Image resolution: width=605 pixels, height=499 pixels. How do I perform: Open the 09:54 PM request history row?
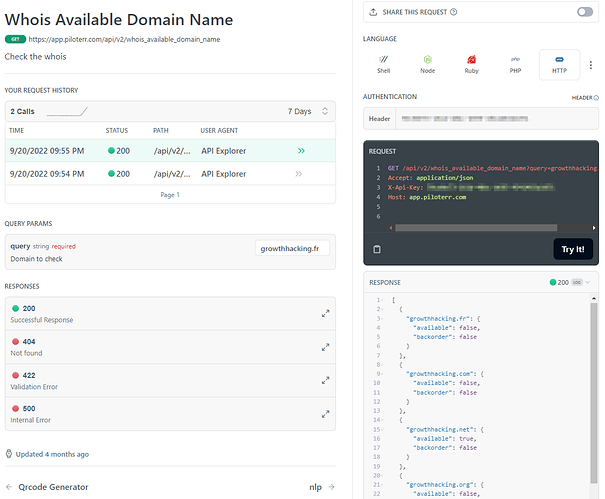click(x=170, y=174)
